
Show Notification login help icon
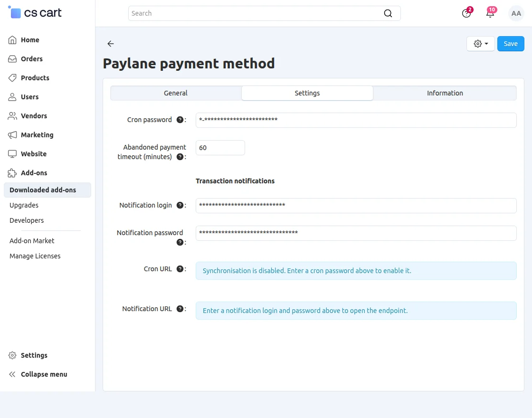tap(180, 205)
